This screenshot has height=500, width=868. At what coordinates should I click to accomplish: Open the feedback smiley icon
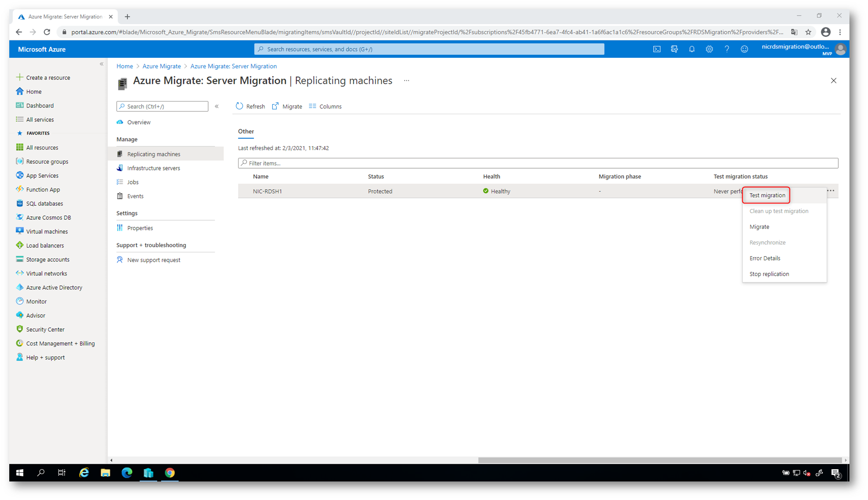click(744, 49)
